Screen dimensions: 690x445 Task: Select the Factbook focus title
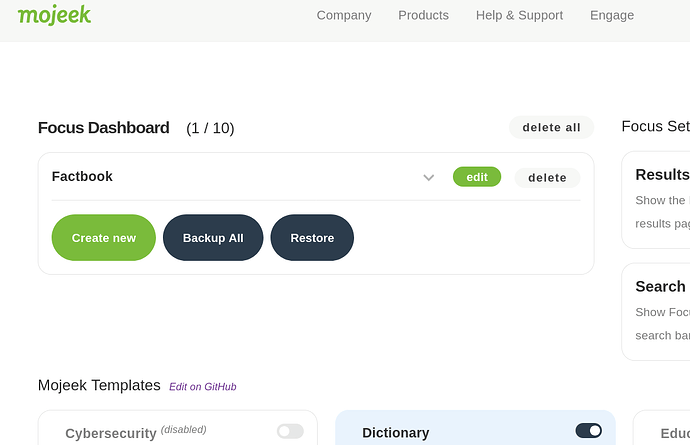(82, 177)
